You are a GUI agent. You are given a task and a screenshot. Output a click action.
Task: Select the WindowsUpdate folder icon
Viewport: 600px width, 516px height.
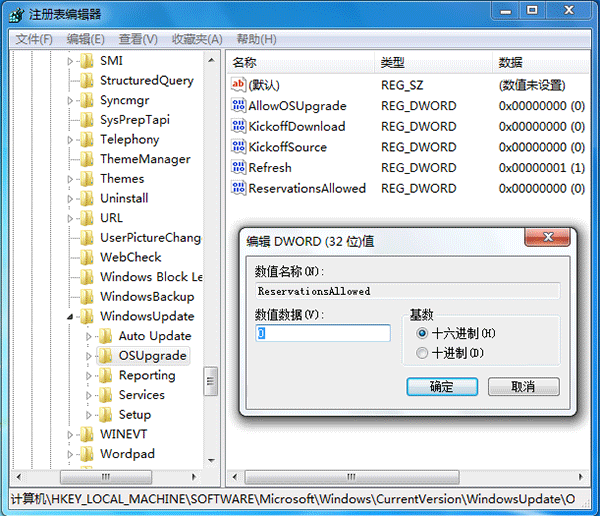87,316
